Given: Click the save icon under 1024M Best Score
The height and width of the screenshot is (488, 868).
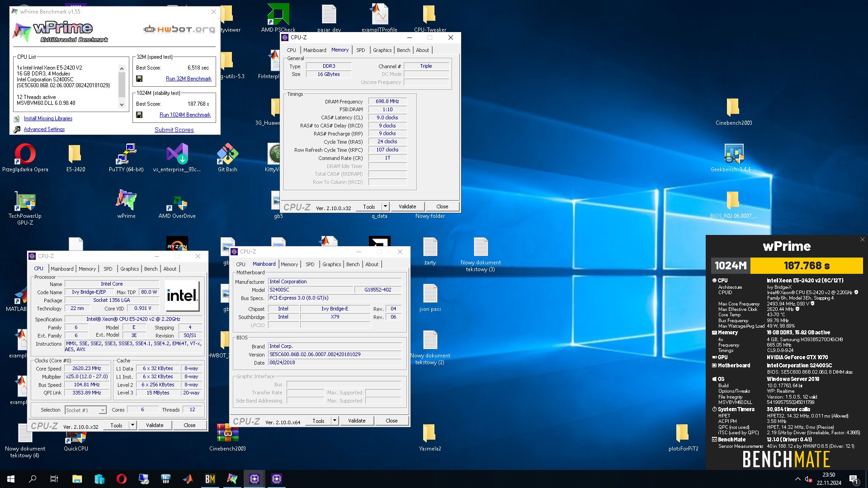Looking at the screenshot, I should [139, 115].
